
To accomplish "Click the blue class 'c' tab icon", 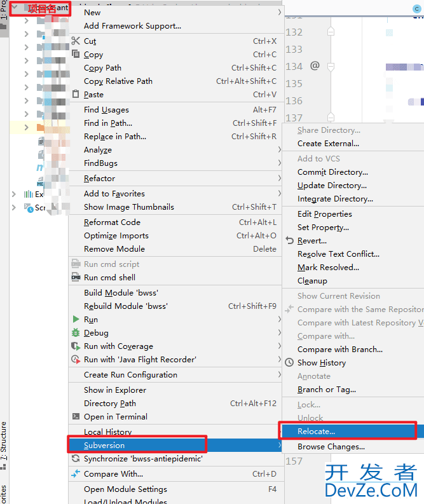I will (417, 9).
